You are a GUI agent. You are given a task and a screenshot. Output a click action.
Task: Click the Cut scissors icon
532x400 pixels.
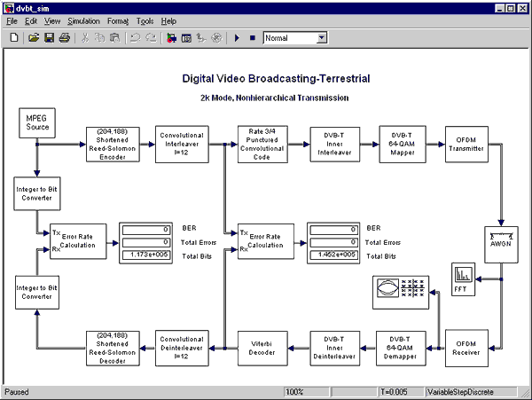click(85, 37)
